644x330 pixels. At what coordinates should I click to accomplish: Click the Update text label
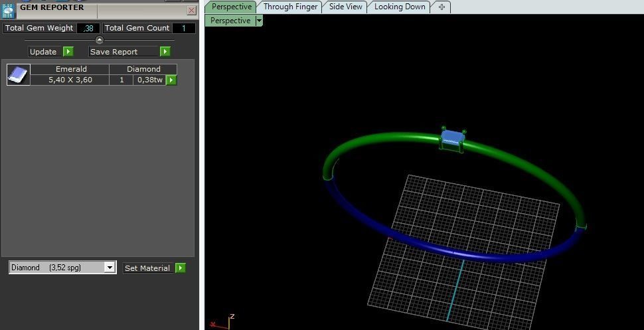click(x=43, y=52)
